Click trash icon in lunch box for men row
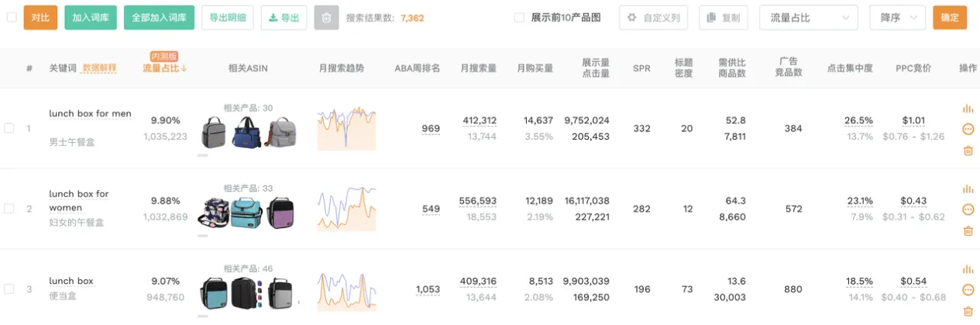The image size is (980, 325). 968,150
